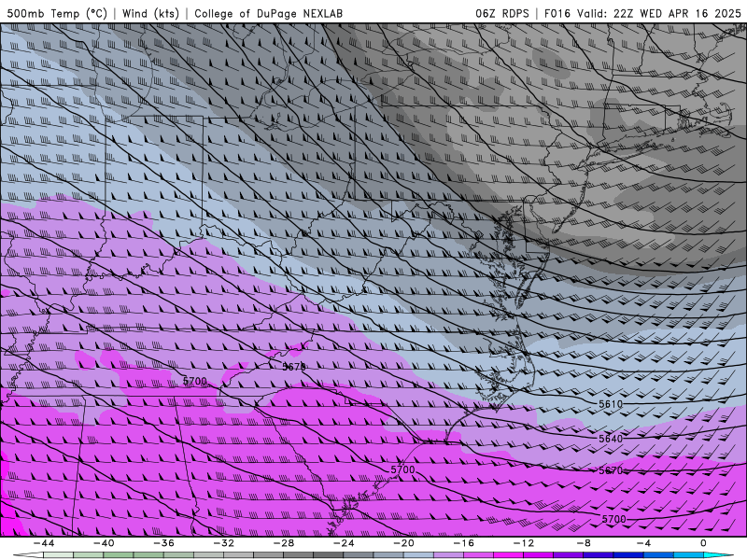
Task: Click the "500mb Temp (°C)" title text
Action: point(57,13)
